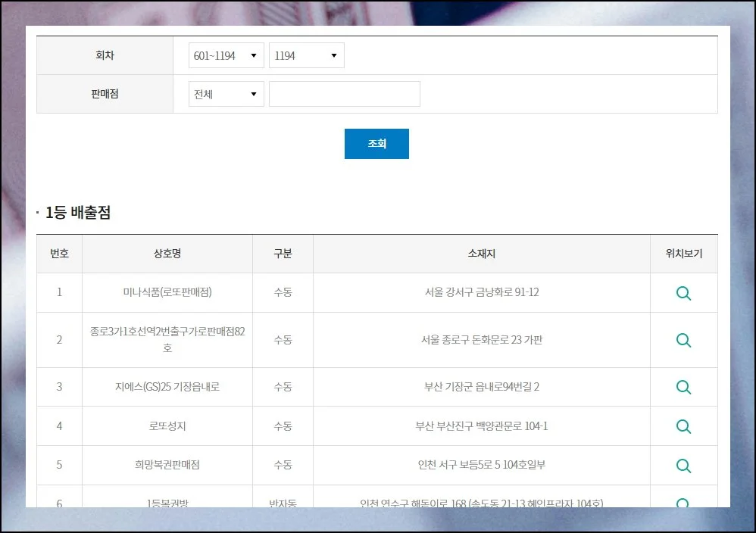Select the 구분 column header
This screenshot has width=756, height=533.
pyautogui.click(x=283, y=254)
